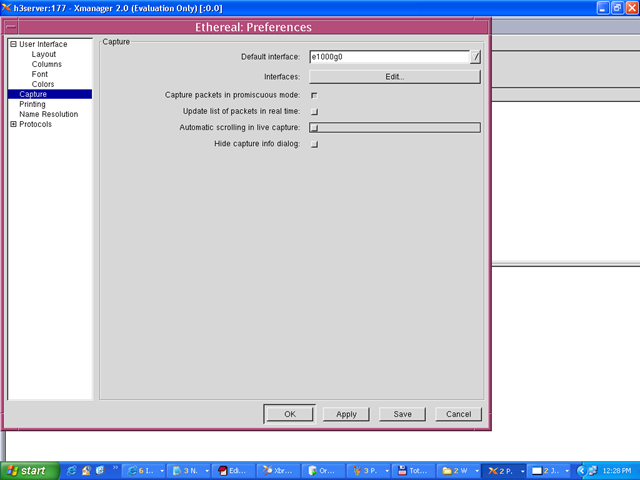The width and height of the screenshot is (640, 480).
Task: Click the Interfaces Edit... button
Action: click(395, 77)
